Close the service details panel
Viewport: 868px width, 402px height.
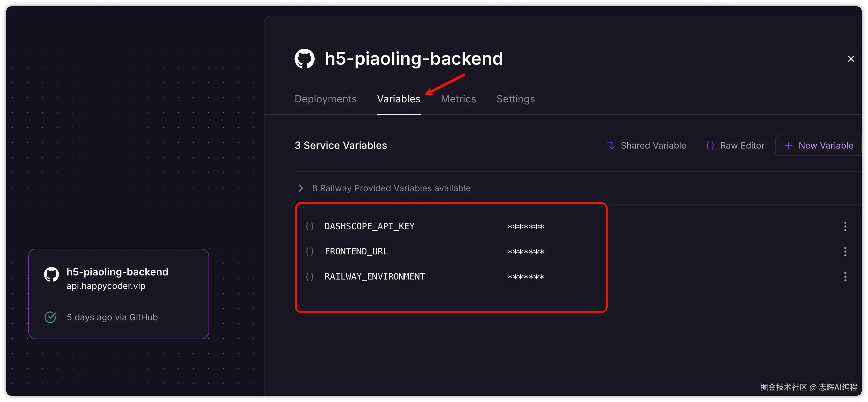point(851,59)
